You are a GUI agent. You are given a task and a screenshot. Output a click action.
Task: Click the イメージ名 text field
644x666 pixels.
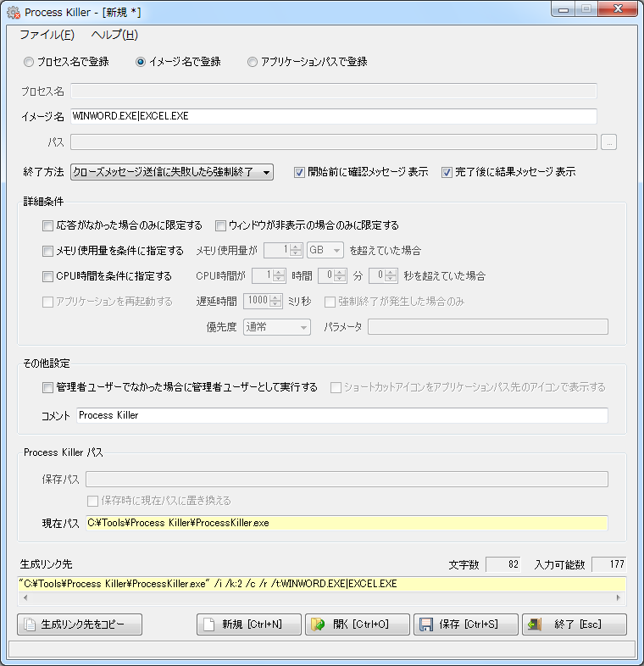[333, 116]
